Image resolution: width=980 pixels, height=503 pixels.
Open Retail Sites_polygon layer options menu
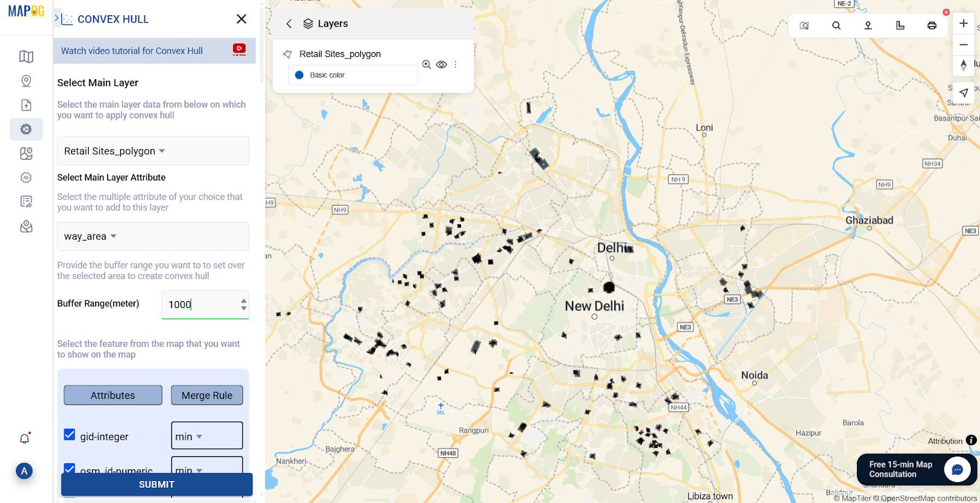click(x=455, y=64)
